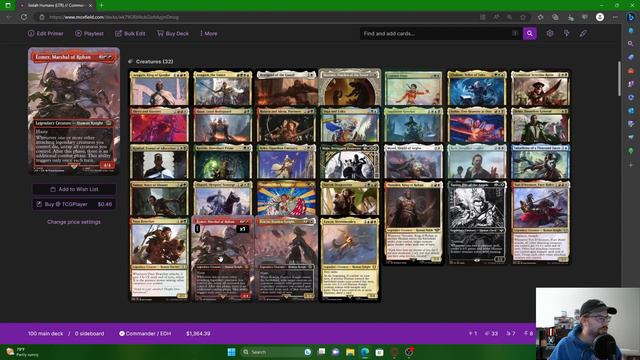Open the weather widget Partly sunny

pos(22,352)
